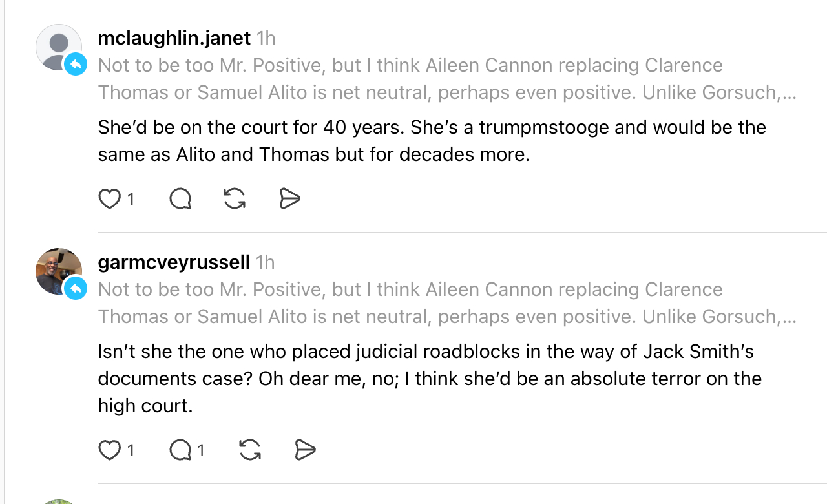827x504 pixels.
Task: Click the 1h timestamp on garmcveyrussell's post
Action: 265,262
